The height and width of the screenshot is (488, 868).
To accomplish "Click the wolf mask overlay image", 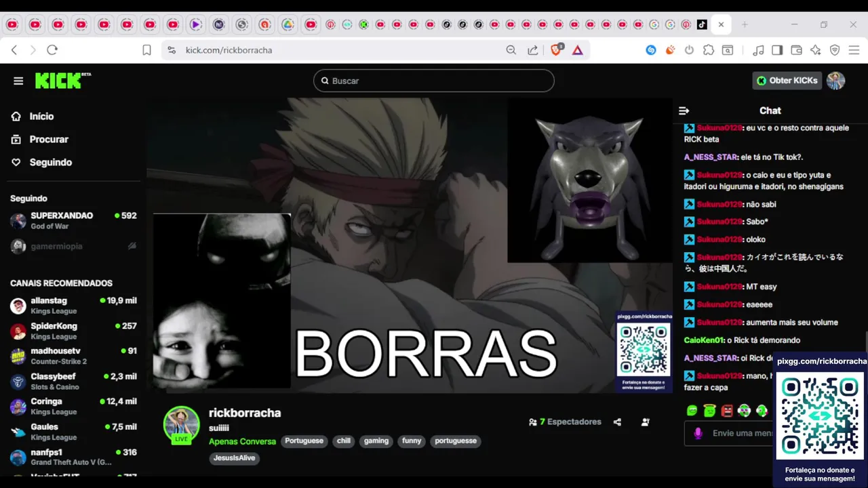I will coord(589,182).
